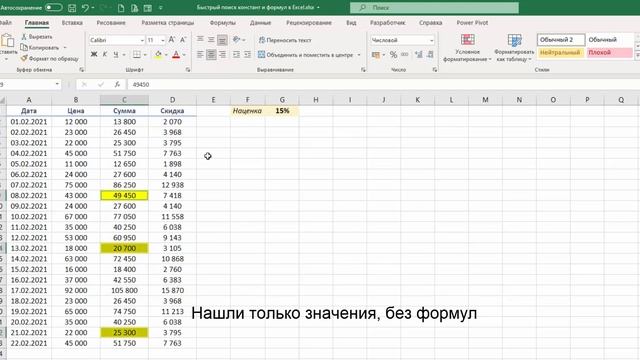
Task: Select the yellow cell 49 450
Action: 124,196
